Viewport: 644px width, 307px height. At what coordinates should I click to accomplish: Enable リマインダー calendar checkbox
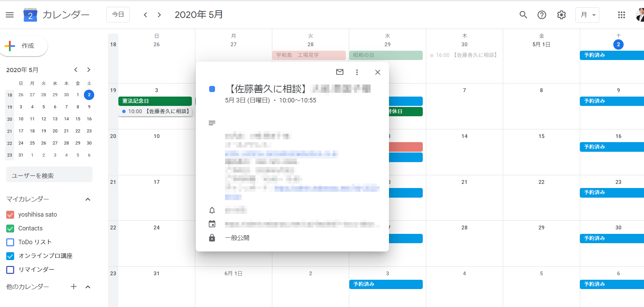pyautogui.click(x=10, y=270)
